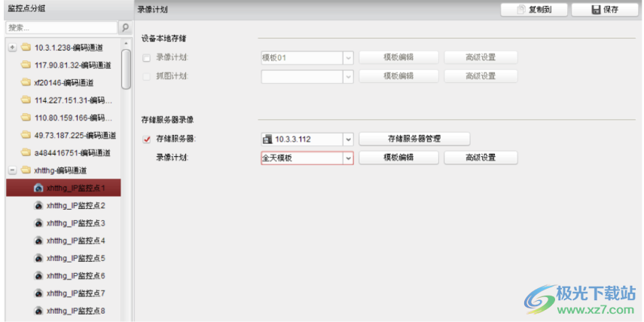The height and width of the screenshot is (322, 644).
Task: Select xhtthg_IP监控点3 label
Action: [76, 223]
